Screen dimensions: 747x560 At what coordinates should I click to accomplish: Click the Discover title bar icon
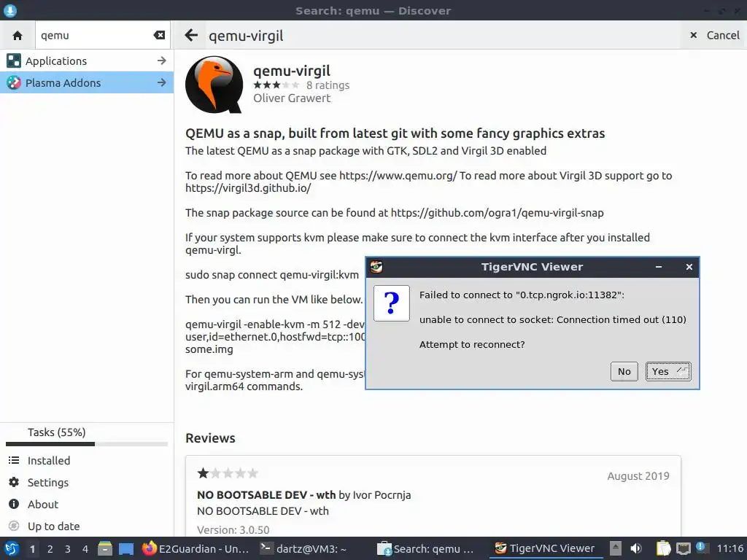pos(9,10)
